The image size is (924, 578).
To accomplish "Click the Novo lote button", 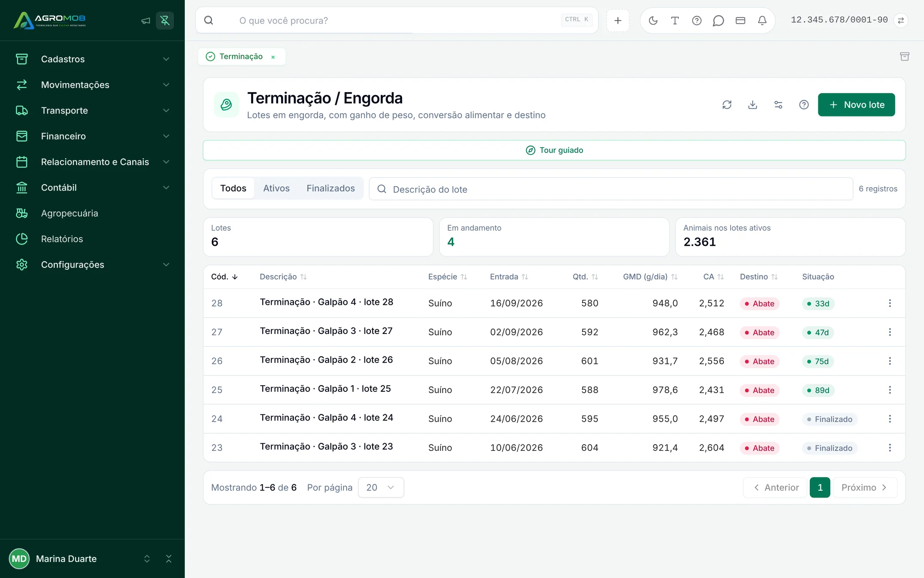I will click(x=856, y=105).
